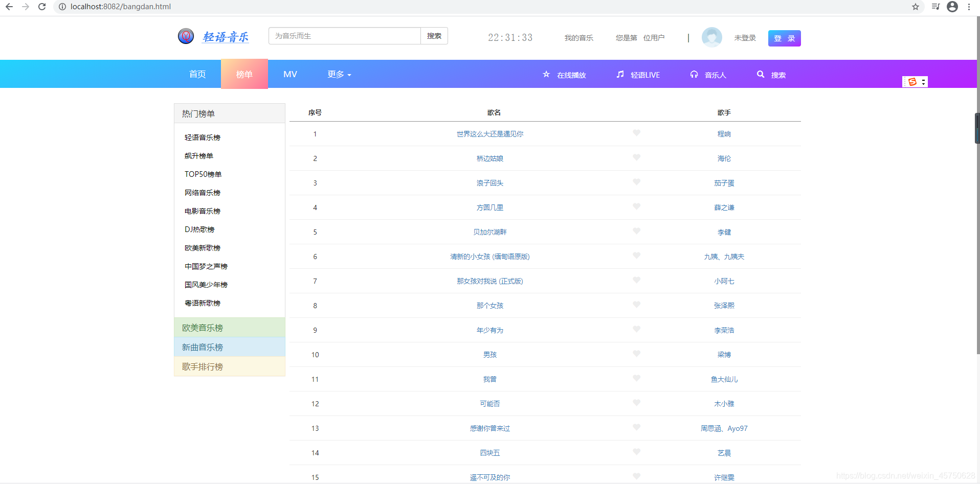Click the 登录 button
Image resolution: width=980 pixels, height=485 pixels.
(784, 38)
